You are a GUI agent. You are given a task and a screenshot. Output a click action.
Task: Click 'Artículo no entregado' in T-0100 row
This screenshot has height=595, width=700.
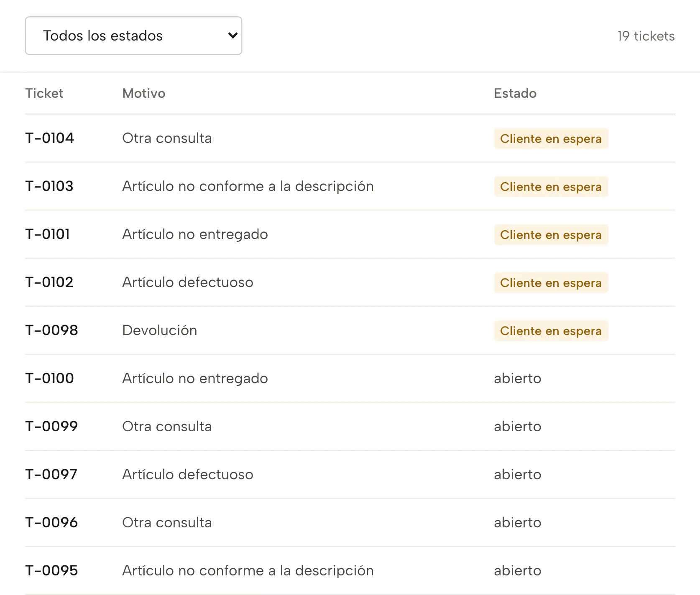click(x=195, y=378)
